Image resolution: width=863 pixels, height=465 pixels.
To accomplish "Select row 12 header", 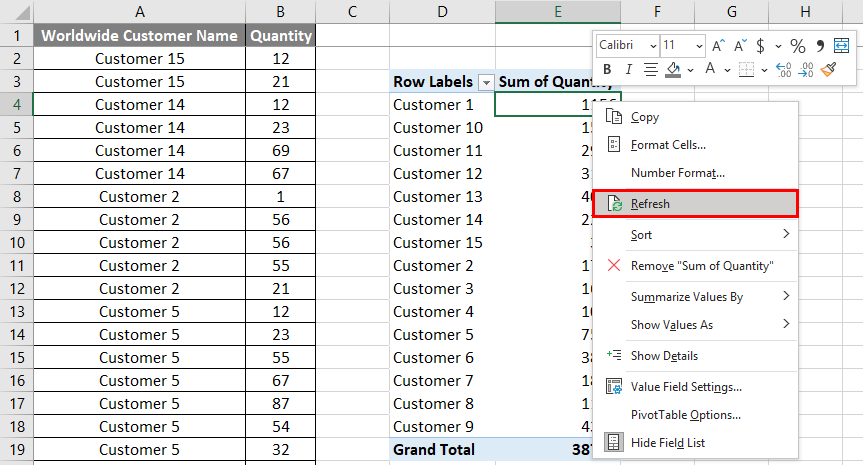I will click(17, 288).
